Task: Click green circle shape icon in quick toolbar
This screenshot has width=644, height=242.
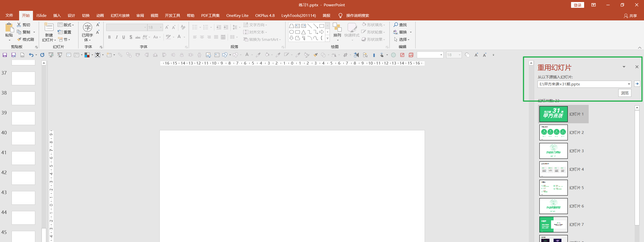Action: click(x=393, y=55)
